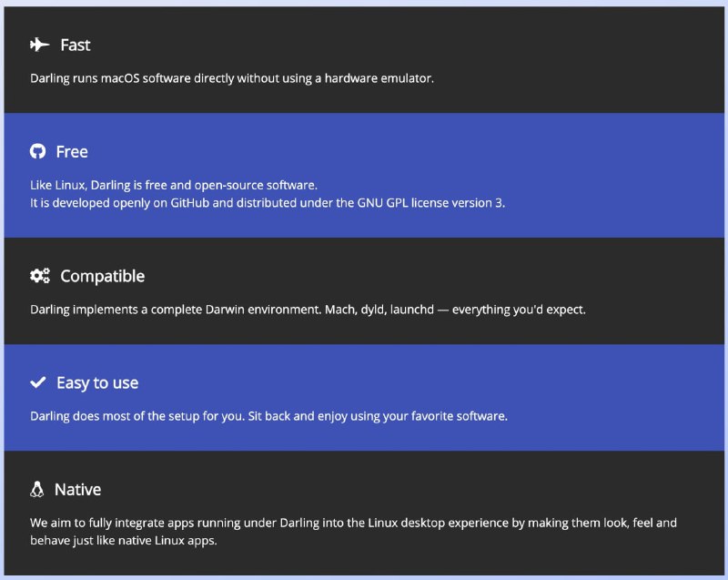Click the Darwin environment description text
This screenshot has height=580, width=728.
(x=176, y=310)
